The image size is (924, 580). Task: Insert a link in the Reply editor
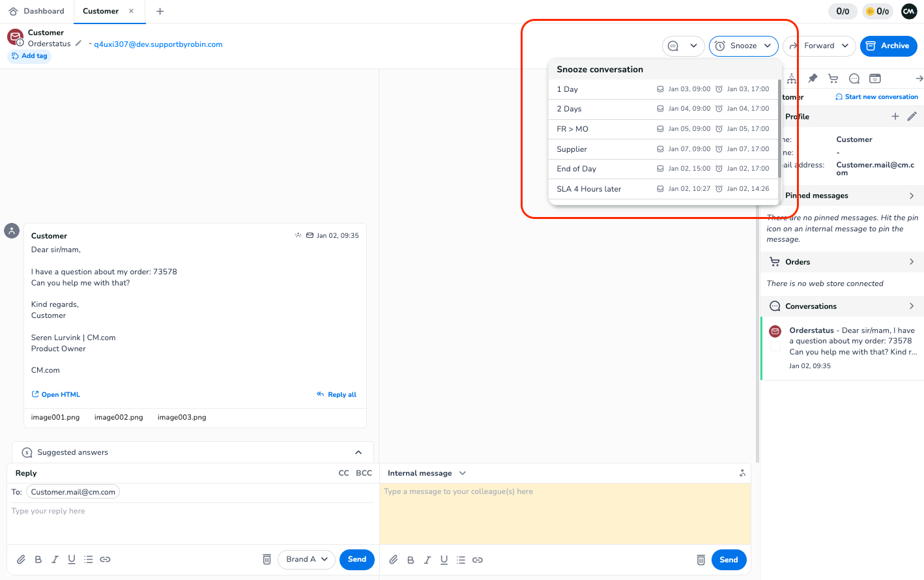click(105, 559)
